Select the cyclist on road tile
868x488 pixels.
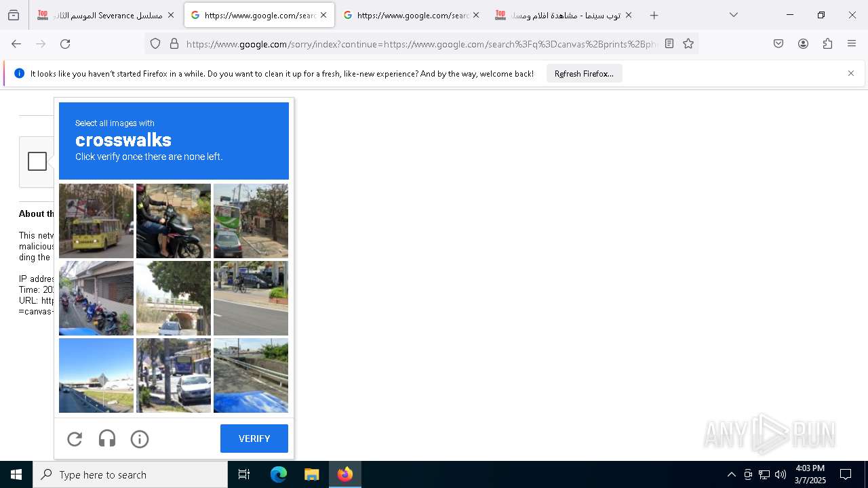pos(251,298)
